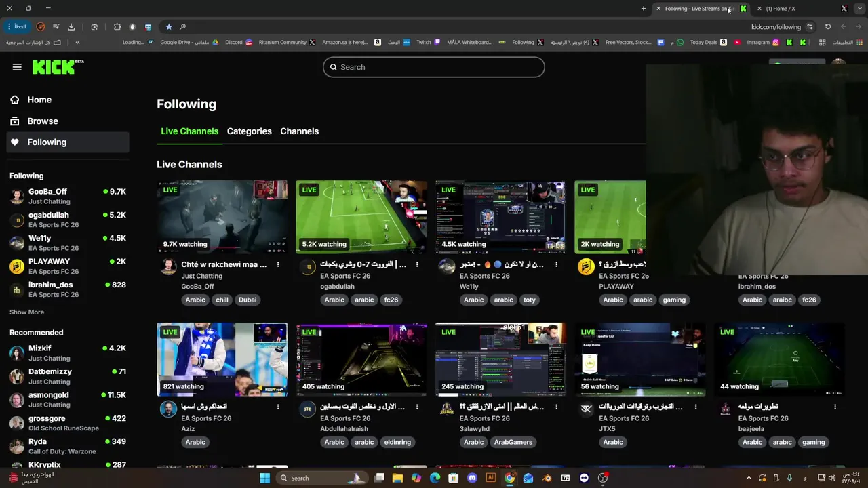Switch to the Categories tab
The image size is (868, 488).
click(x=249, y=131)
